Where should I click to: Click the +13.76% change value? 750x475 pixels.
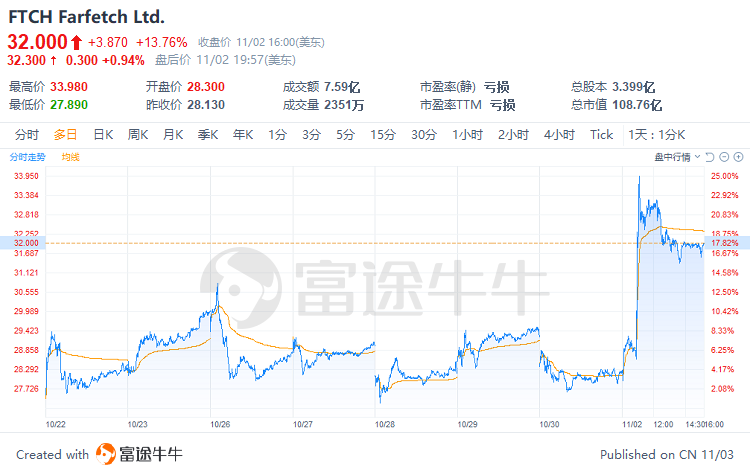tap(162, 43)
